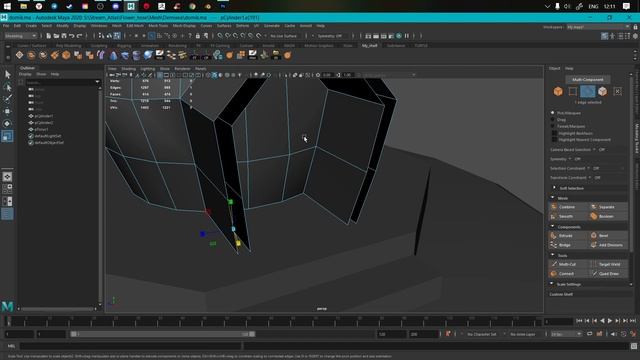Activate the Scale tool in toolbox
The height and width of the screenshot is (360, 640).
[x=7, y=136]
